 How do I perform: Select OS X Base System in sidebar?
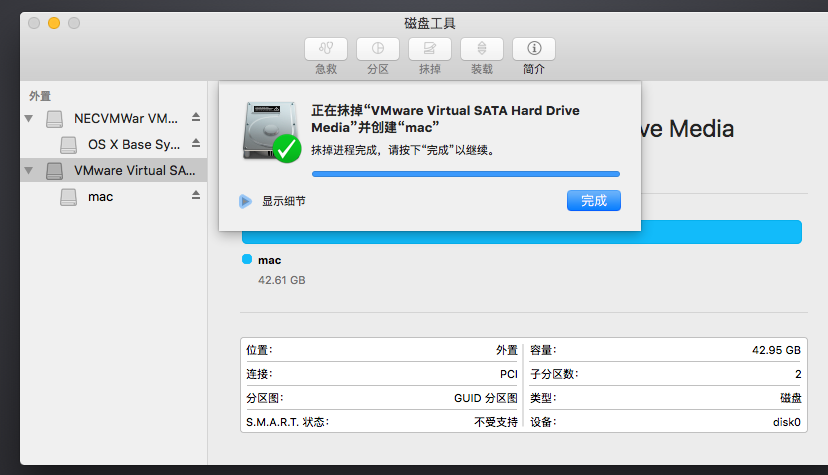(x=133, y=145)
